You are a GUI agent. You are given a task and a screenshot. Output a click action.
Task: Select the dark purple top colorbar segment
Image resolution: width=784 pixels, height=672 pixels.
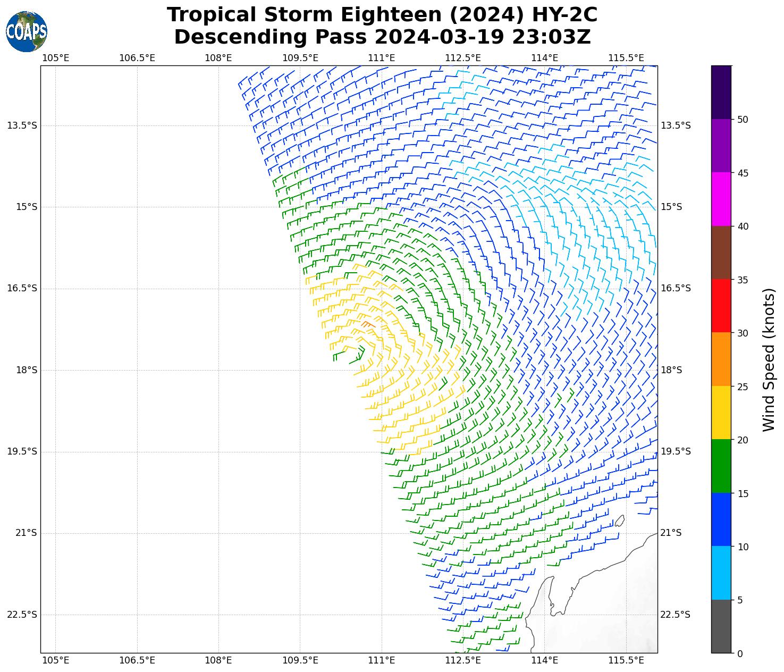click(x=721, y=92)
